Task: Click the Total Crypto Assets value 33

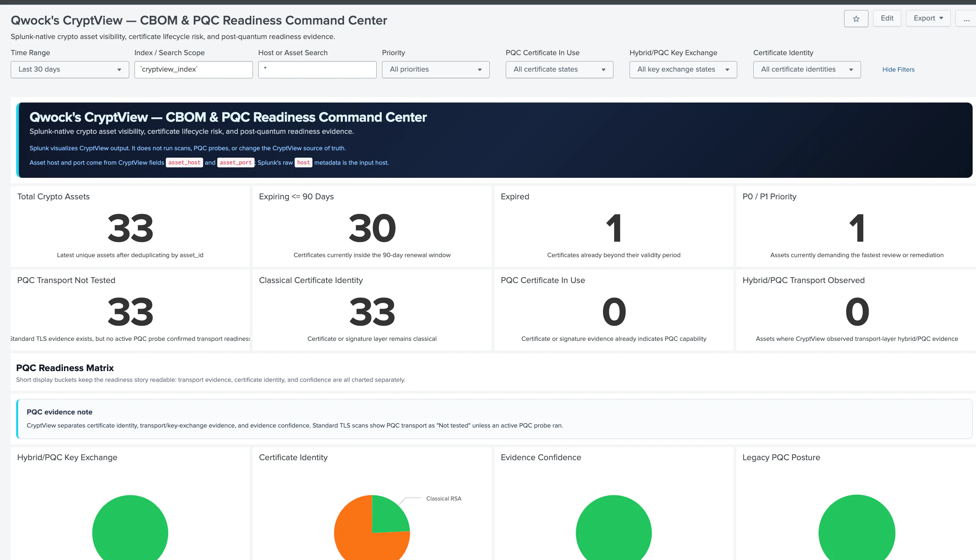Action: (x=130, y=229)
